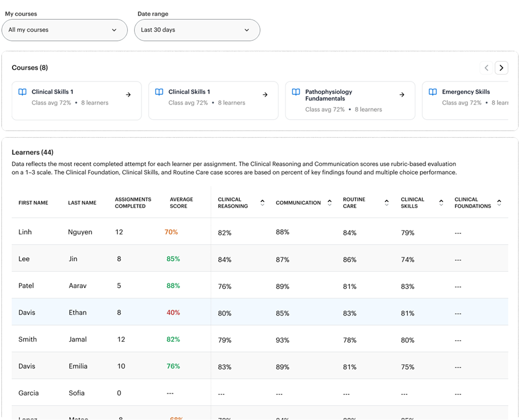Click the Learners (44) heading
This screenshot has height=420, width=520.
[32, 152]
